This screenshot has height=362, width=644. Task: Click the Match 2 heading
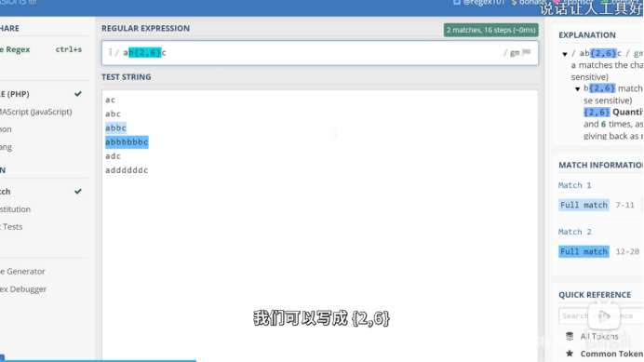pos(574,232)
